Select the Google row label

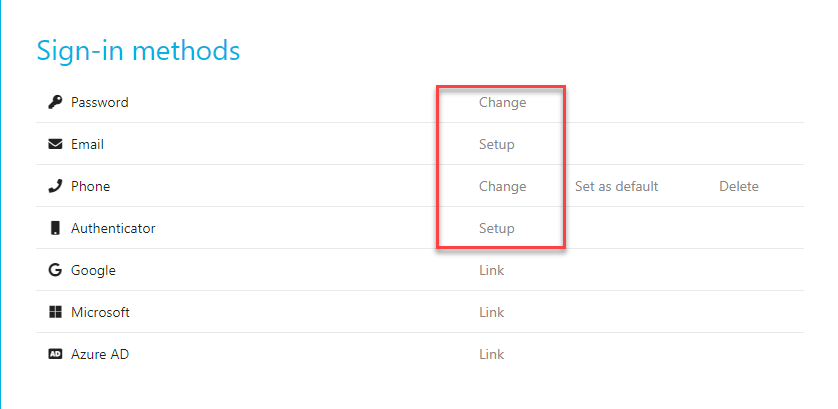click(94, 271)
